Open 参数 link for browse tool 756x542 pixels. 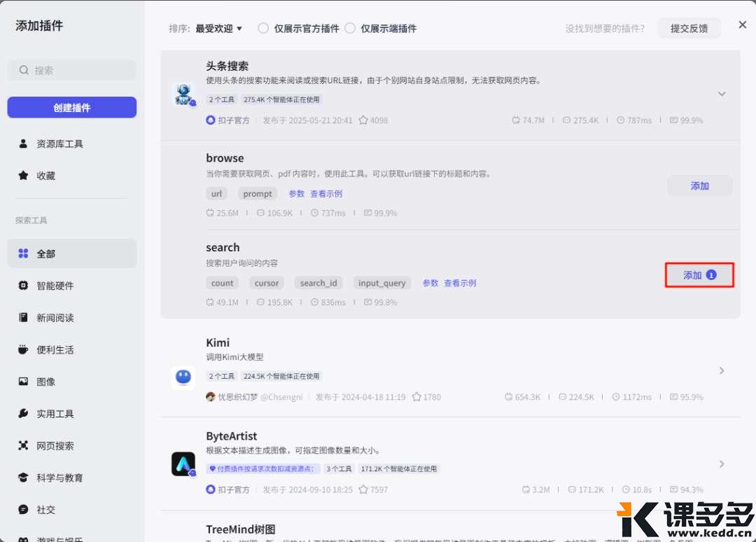(297, 194)
